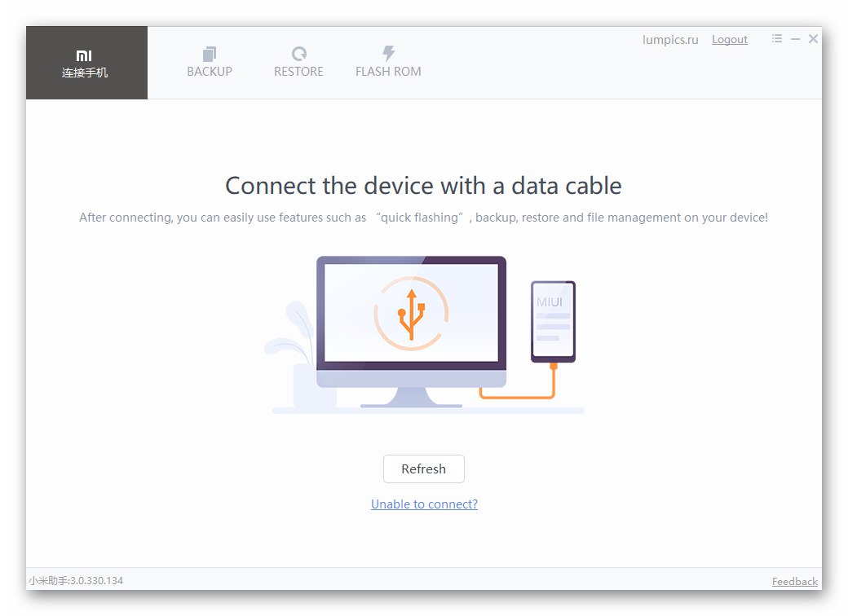Select the RESTORE tab label
The height and width of the screenshot is (616, 848).
[298, 72]
